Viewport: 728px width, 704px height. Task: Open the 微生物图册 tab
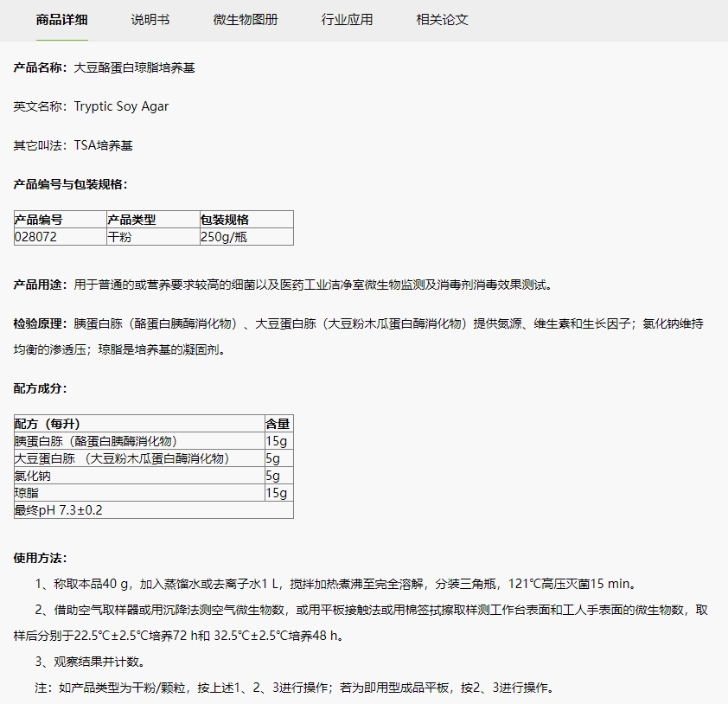(246, 20)
